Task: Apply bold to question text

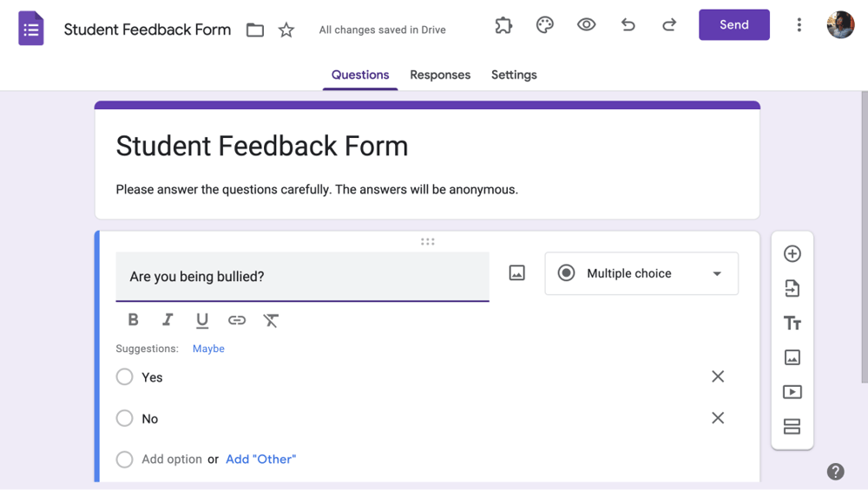Action: (x=133, y=320)
